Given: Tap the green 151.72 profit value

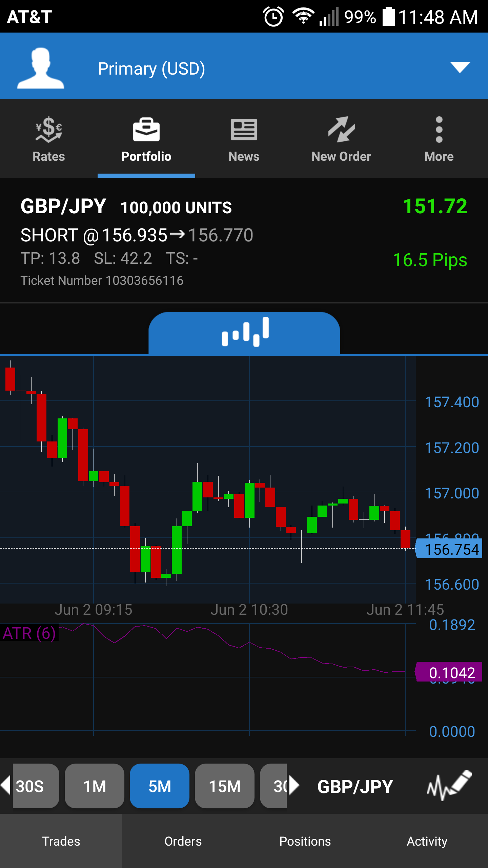Looking at the screenshot, I should pyautogui.click(x=435, y=206).
